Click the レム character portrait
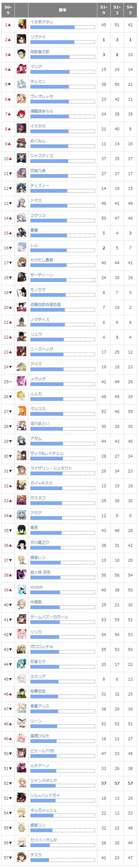Screen dimensions: 139x868 click(21, 248)
